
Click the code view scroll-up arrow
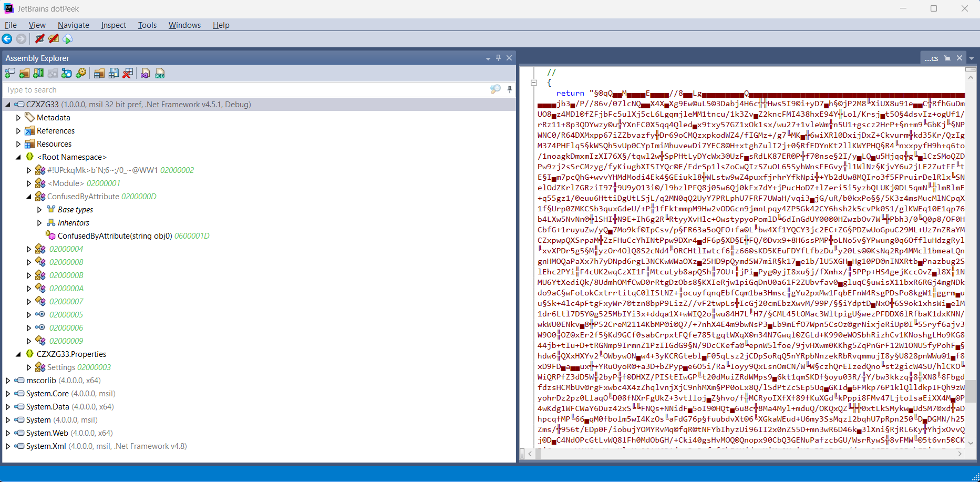[971, 77]
